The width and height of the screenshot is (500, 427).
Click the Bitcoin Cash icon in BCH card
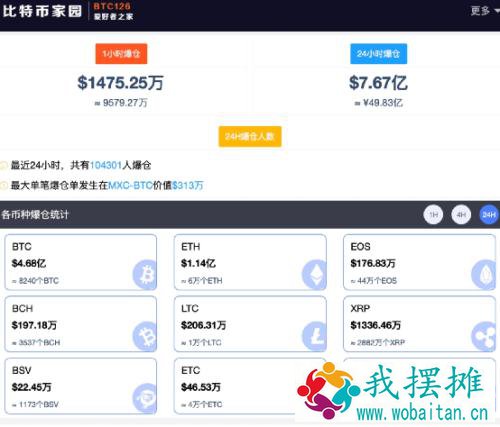(x=145, y=336)
